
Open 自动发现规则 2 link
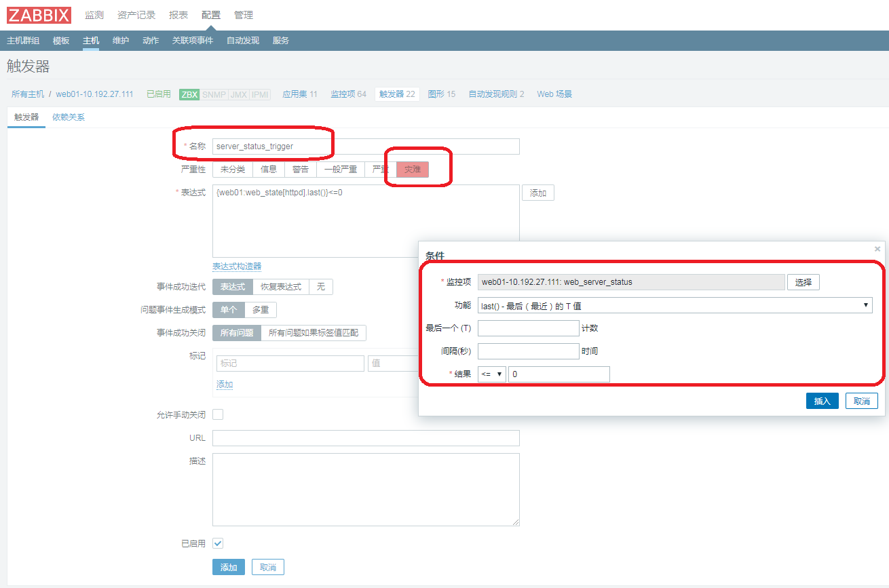pyautogui.click(x=496, y=94)
